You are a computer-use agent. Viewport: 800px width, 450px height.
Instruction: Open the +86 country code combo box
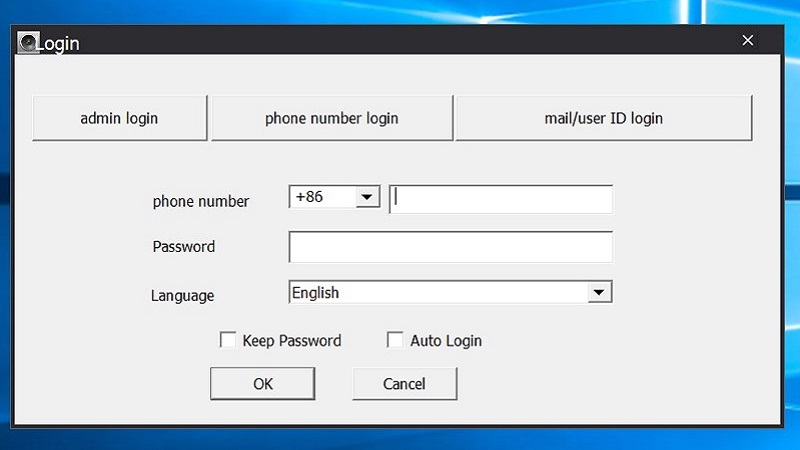click(322, 197)
